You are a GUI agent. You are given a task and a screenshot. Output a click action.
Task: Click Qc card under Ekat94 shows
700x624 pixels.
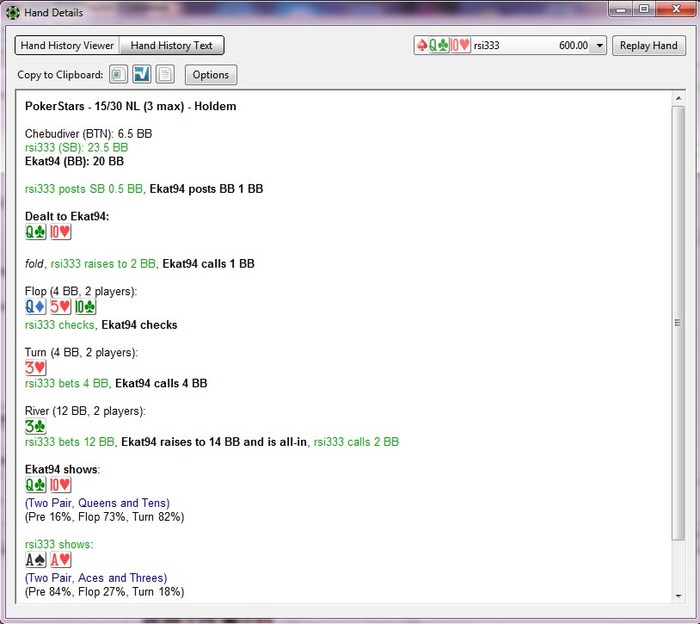pos(36,485)
